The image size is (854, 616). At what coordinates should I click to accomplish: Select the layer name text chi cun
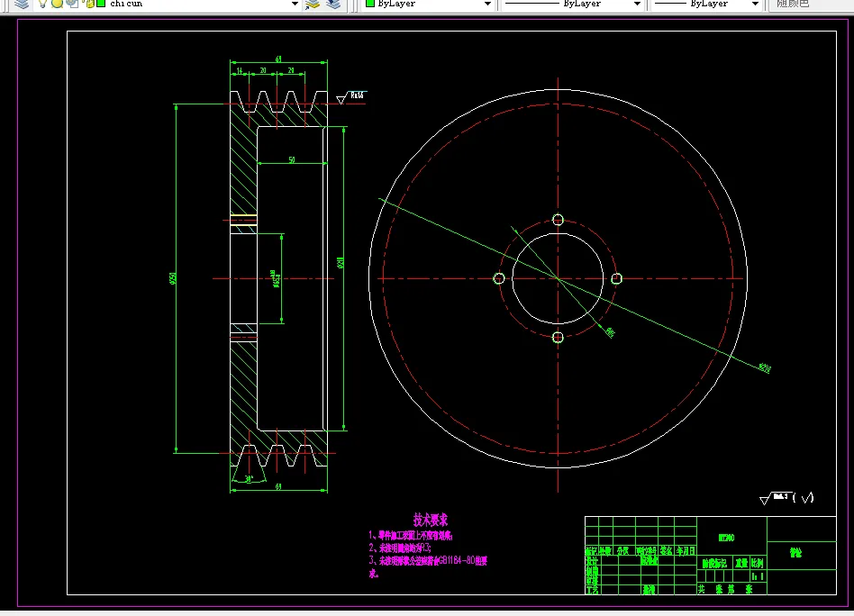[126, 4]
